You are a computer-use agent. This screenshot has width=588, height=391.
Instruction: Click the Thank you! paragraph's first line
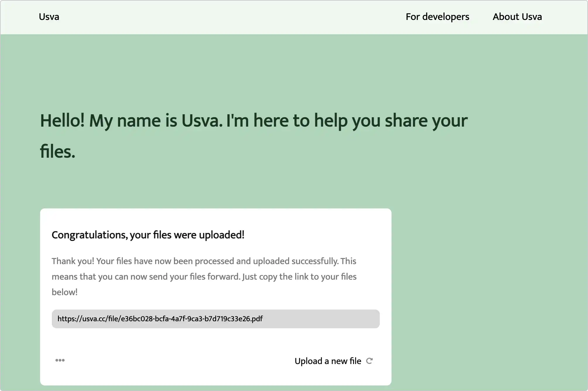pyautogui.click(x=204, y=261)
